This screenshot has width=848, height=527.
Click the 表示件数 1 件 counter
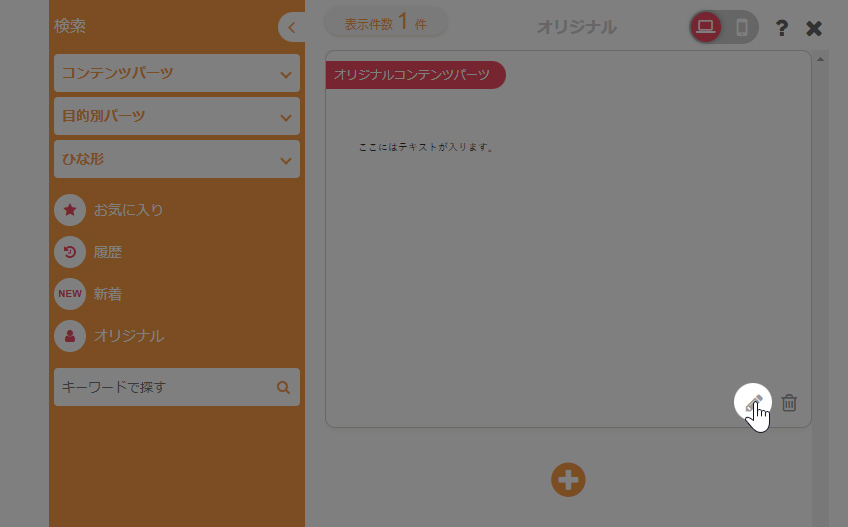pos(386,23)
